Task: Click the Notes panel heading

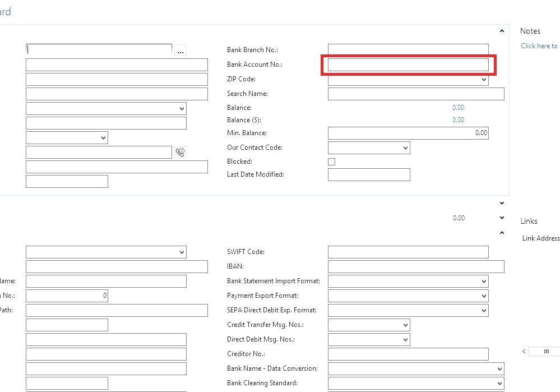Action: coord(530,31)
